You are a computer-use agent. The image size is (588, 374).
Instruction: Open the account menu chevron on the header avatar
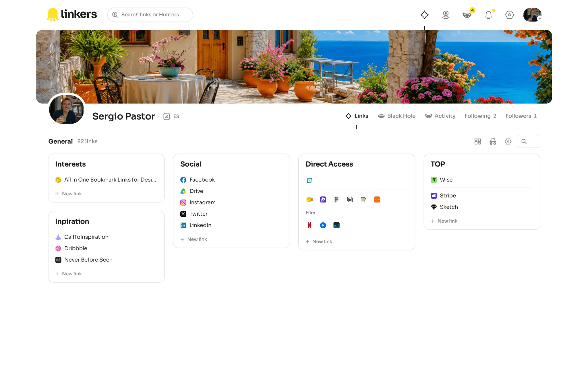click(x=540, y=18)
